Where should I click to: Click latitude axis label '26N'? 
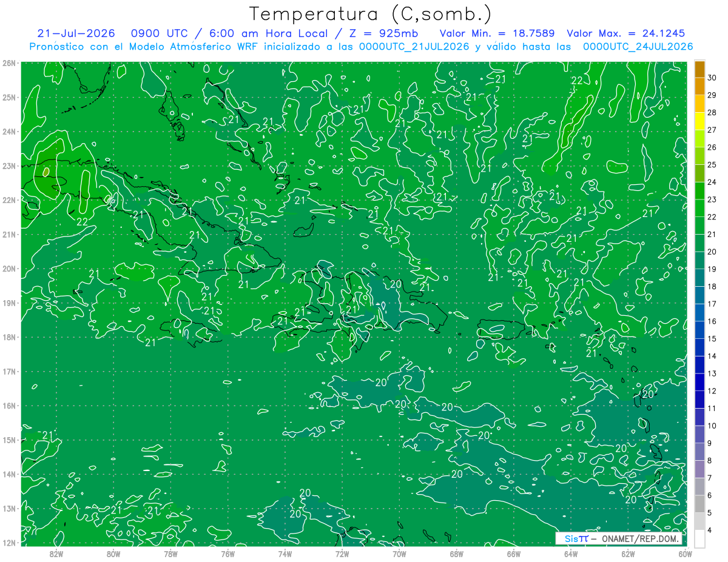pos(8,63)
